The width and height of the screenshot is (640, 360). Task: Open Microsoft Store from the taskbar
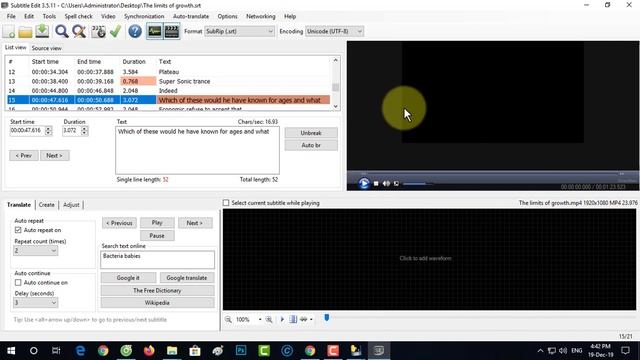(195, 351)
